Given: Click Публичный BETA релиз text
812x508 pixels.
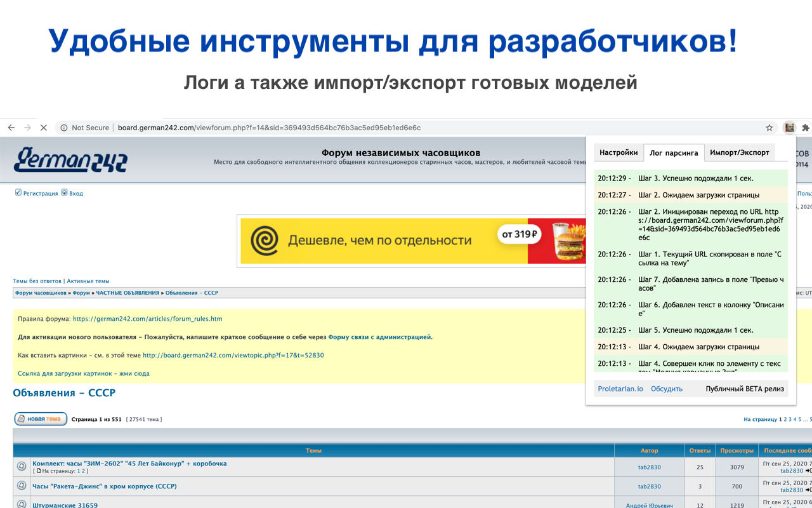Looking at the screenshot, I should point(745,389).
